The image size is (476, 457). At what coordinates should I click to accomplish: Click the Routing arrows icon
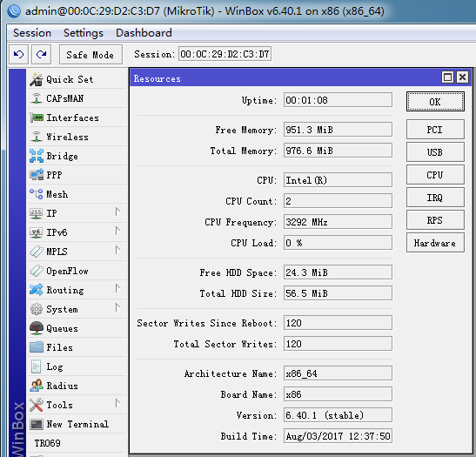tap(37, 290)
